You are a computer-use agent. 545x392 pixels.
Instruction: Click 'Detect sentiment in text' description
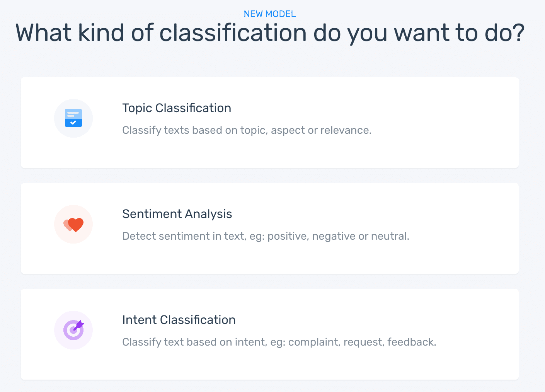(266, 236)
